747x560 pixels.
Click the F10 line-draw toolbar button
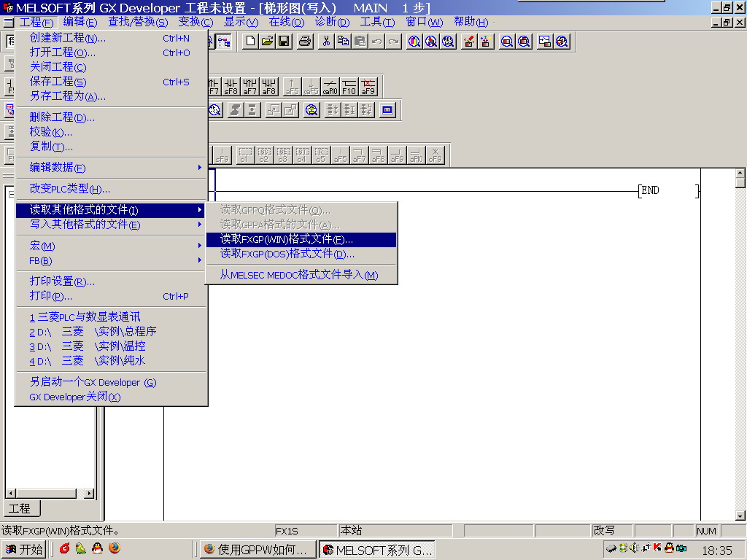(349, 87)
